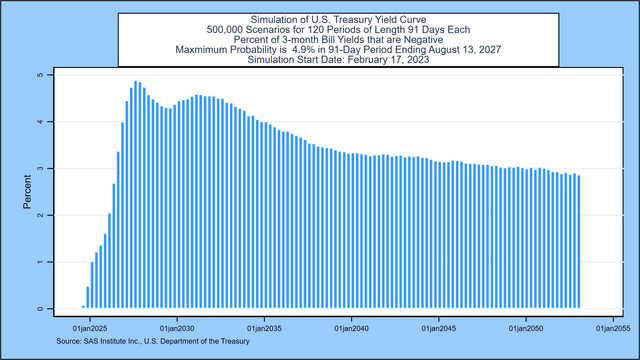Click the '500,000 Scenarios for 120 Periods' subtitle line
The image size is (640, 360).
pyautogui.click(x=338, y=30)
